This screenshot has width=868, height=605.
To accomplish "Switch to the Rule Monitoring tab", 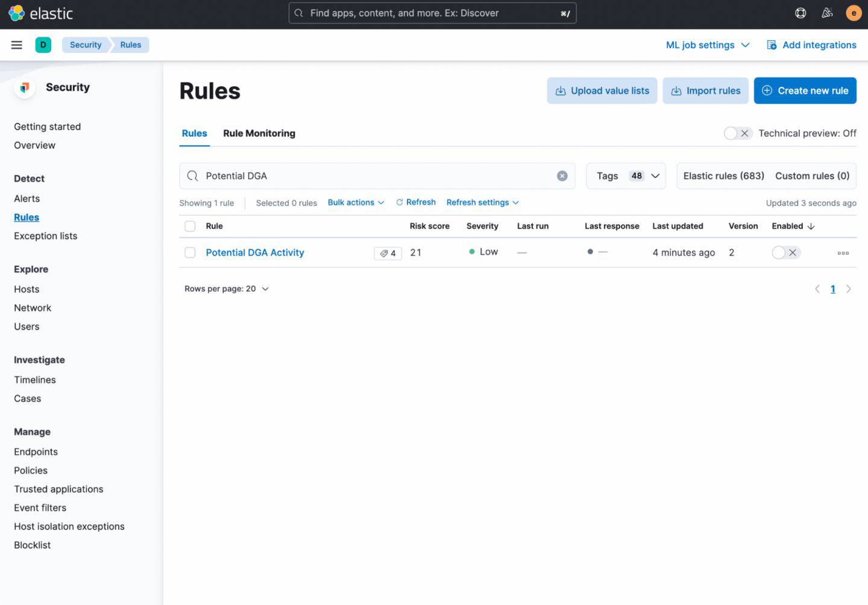I will 259,133.
